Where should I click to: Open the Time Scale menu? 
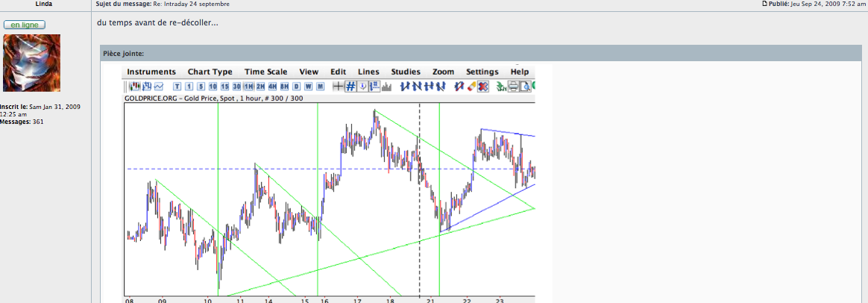tap(266, 72)
